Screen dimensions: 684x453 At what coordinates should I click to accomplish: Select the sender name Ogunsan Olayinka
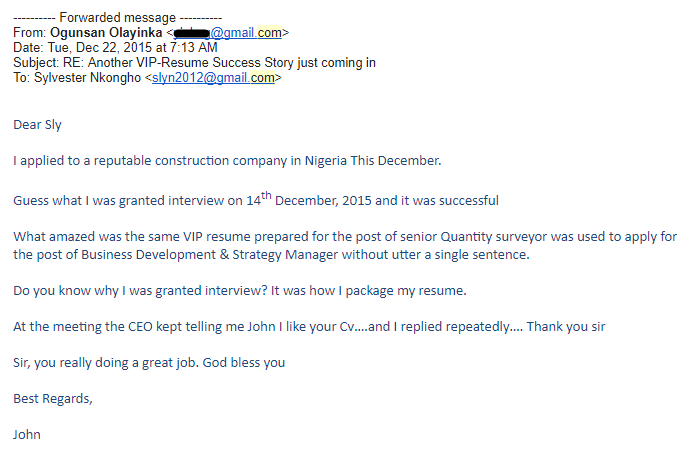point(106,33)
